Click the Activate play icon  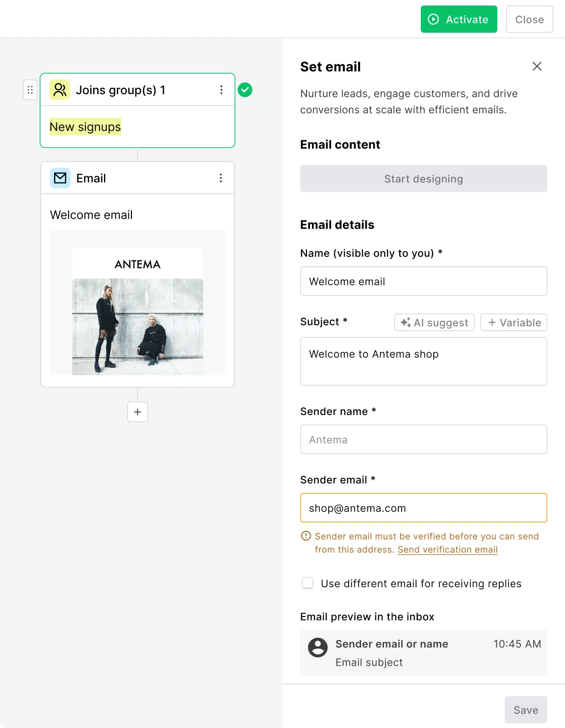coord(434,19)
